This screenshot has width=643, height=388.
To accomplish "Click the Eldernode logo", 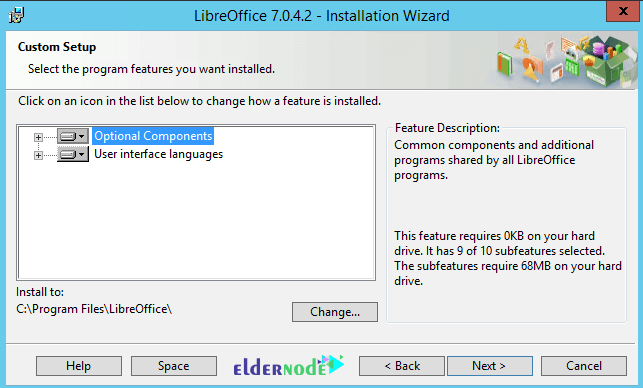I will tap(289, 365).
